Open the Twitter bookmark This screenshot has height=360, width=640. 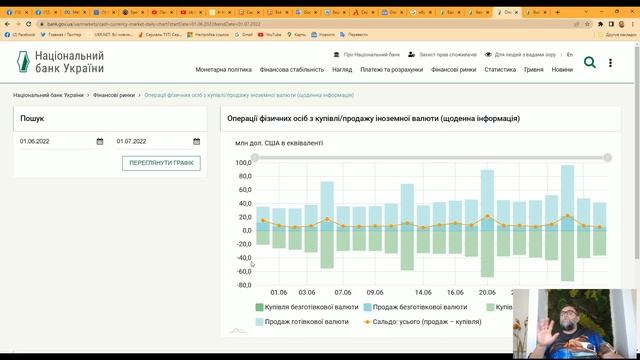(61, 35)
